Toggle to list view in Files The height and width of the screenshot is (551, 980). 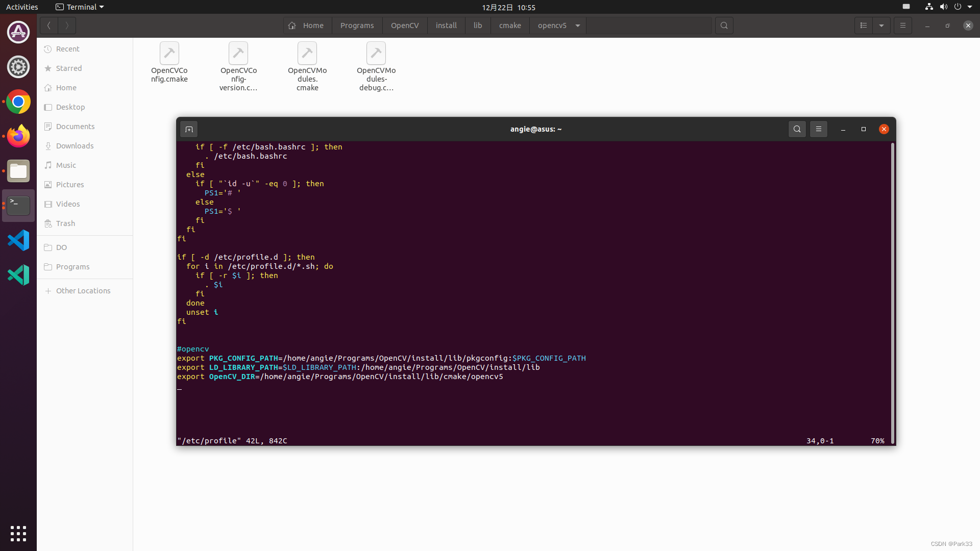[863, 25]
